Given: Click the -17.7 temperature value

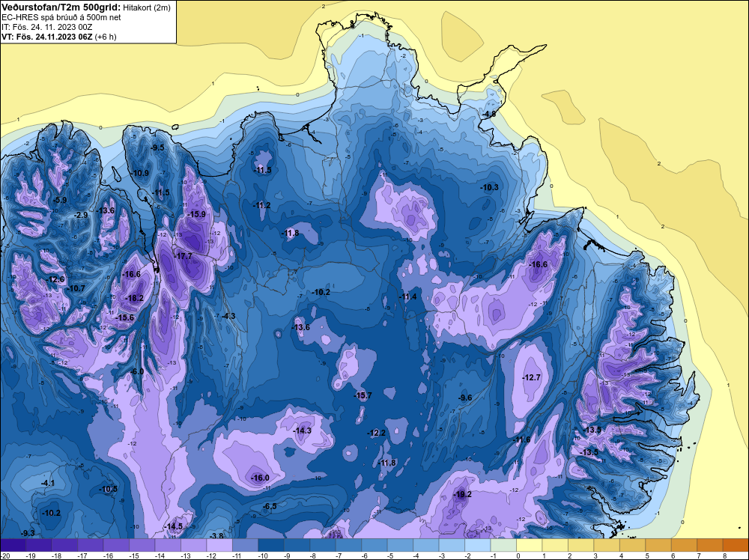Looking at the screenshot, I should [183, 256].
